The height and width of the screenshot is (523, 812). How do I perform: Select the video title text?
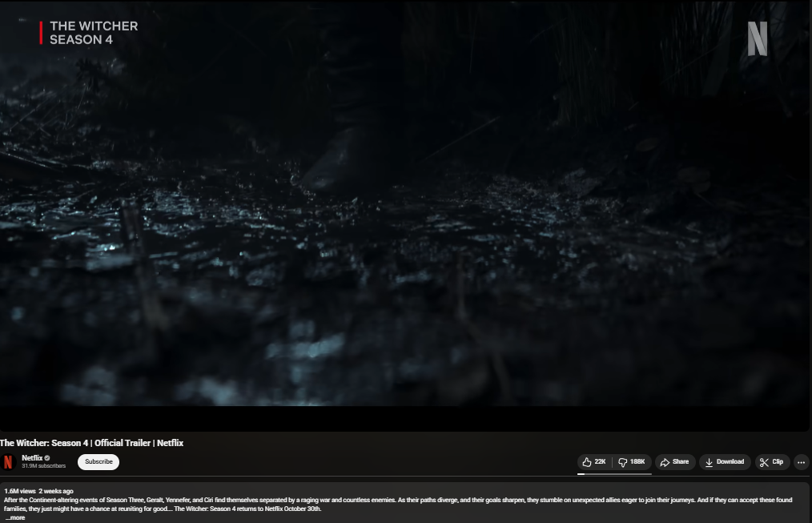click(x=91, y=443)
